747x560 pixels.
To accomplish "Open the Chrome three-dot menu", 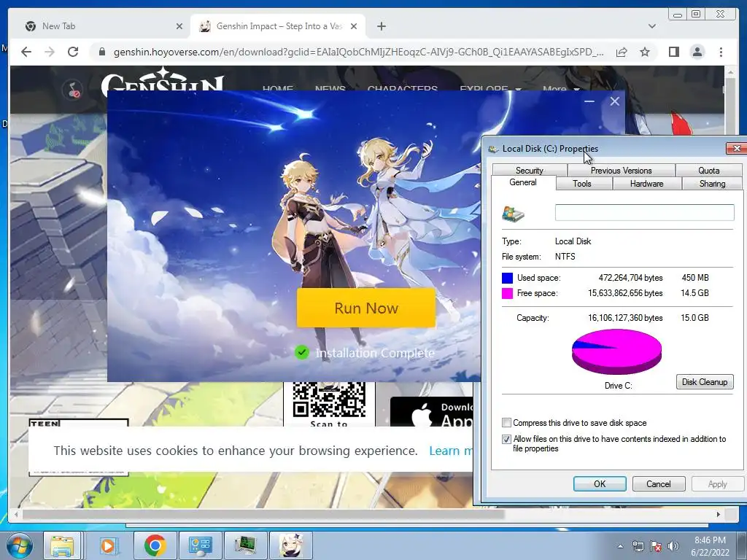I will (721, 52).
